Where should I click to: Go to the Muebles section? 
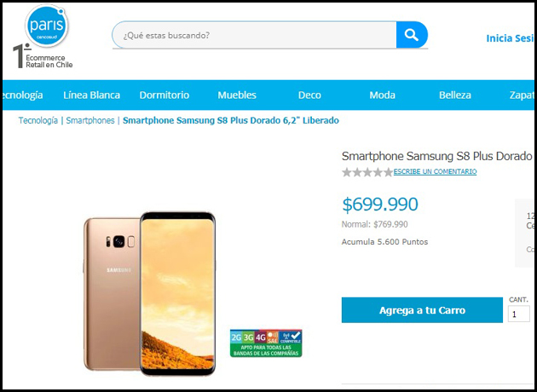tap(237, 95)
